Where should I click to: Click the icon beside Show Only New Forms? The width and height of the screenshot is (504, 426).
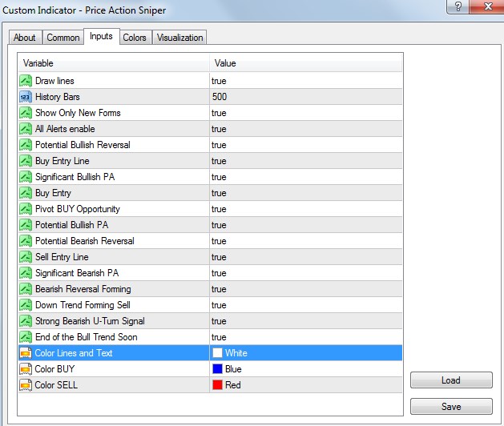[26, 113]
